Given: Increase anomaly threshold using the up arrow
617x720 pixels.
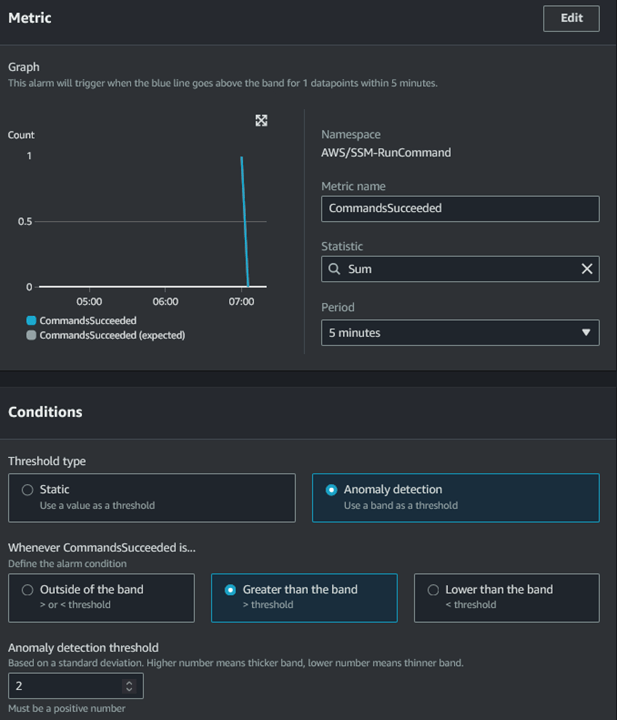Looking at the screenshot, I should click(128, 682).
